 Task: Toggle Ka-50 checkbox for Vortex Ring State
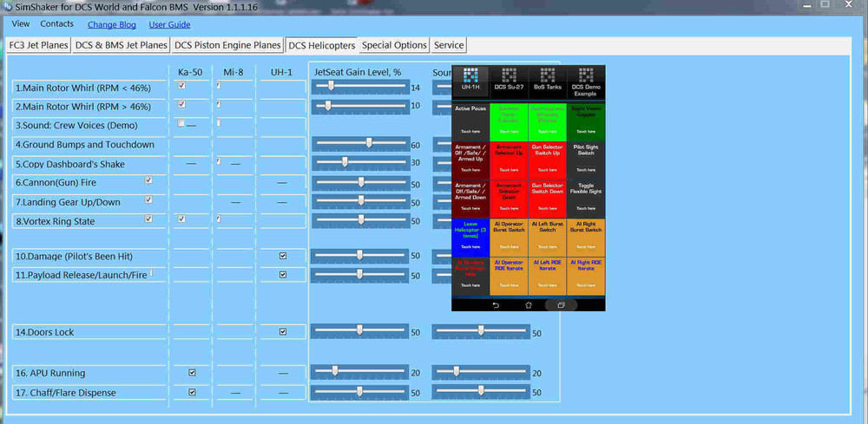pyautogui.click(x=181, y=219)
